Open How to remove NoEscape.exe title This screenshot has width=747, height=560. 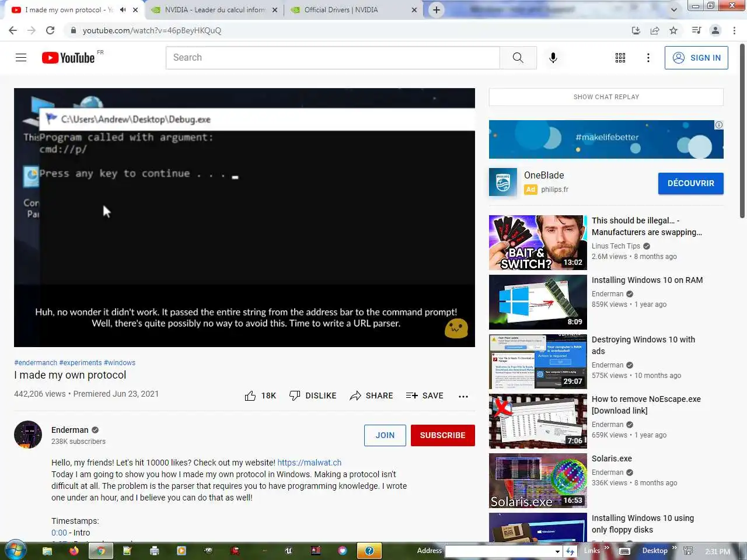646,405
